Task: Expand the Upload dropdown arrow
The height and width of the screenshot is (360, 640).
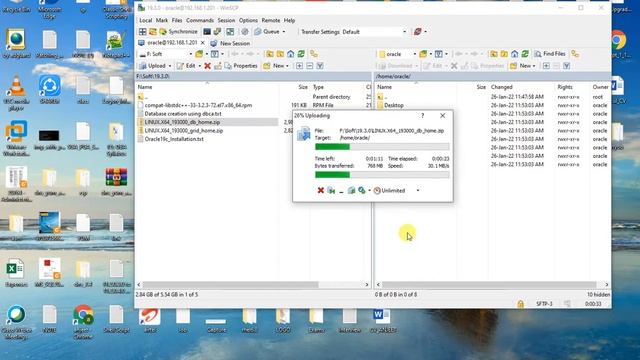Action: [170, 66]
